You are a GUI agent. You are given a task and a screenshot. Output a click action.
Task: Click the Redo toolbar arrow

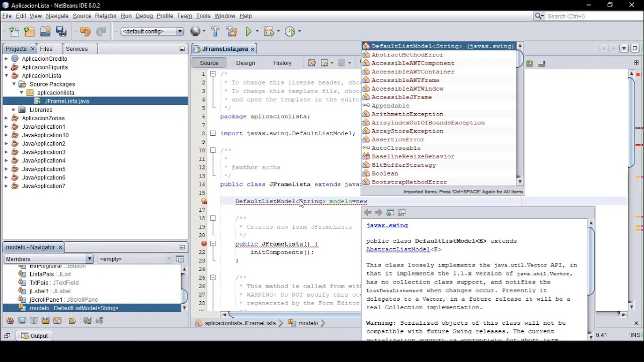[x=101, y=32]
